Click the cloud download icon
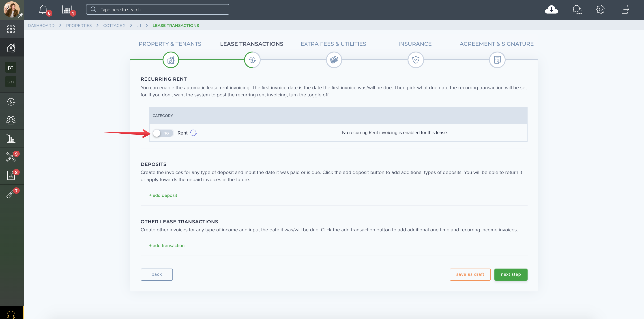 tap(551, 10)
